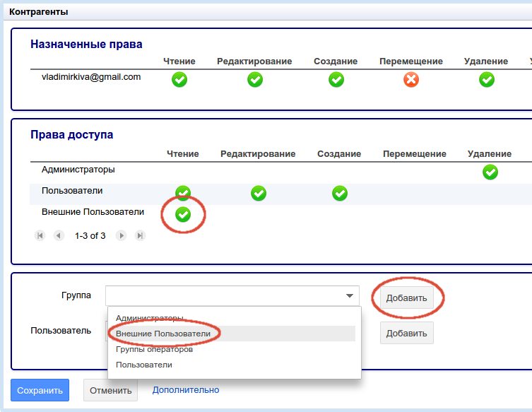
Task: Select Группы операторов from the group list
Action: pos(232,349)
